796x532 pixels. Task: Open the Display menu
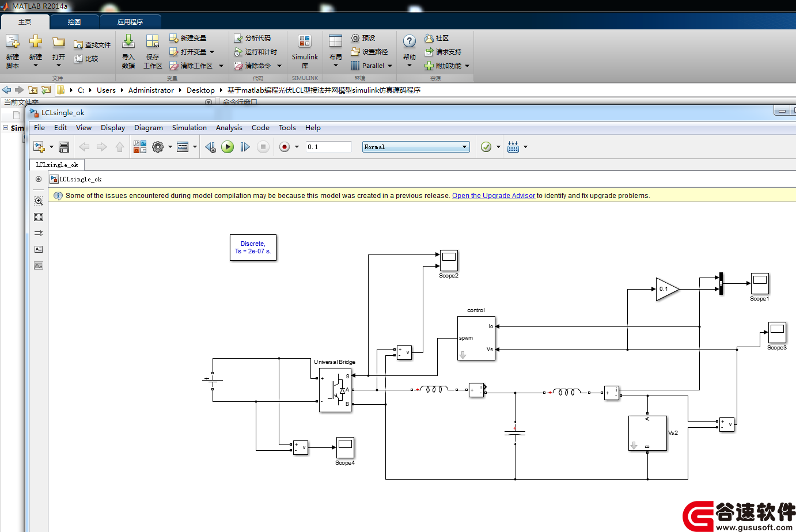coord(113,128)
